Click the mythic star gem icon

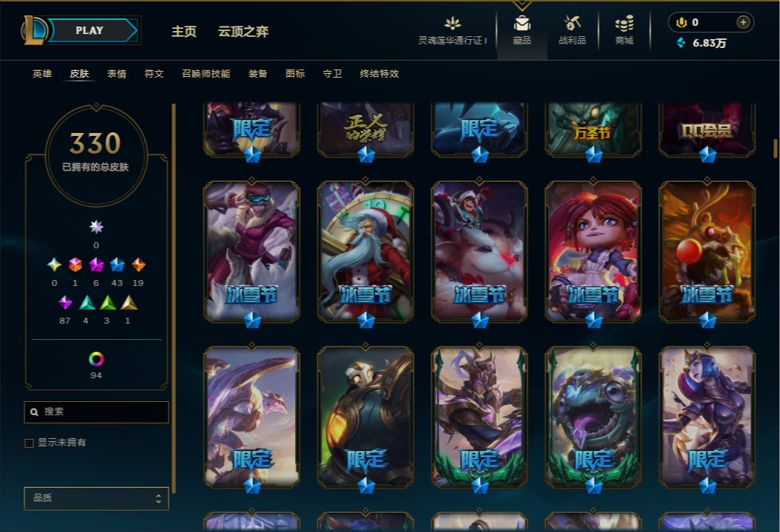(x=96, y=228)
